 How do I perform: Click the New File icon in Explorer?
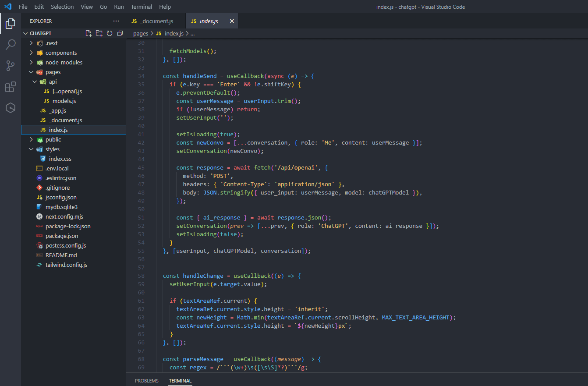89,33
